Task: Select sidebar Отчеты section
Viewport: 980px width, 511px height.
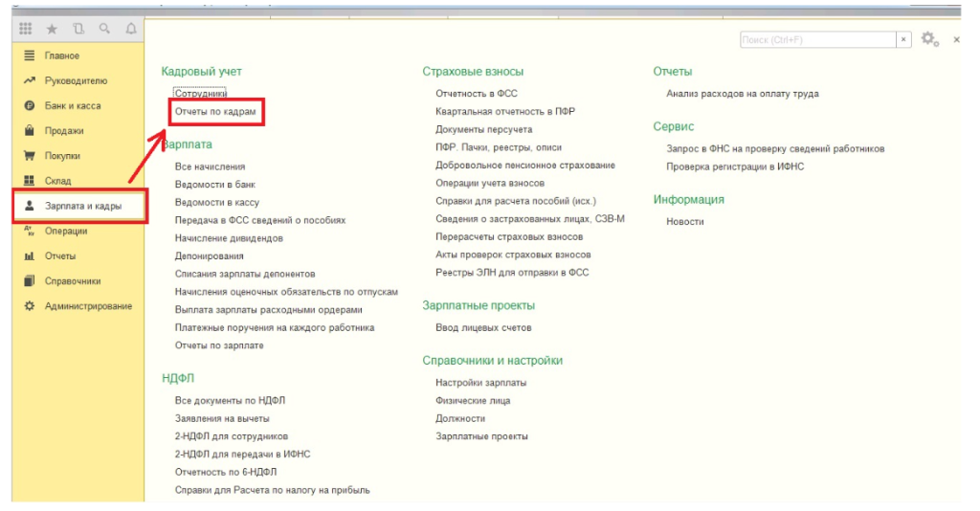Action: tap(60, 255)
